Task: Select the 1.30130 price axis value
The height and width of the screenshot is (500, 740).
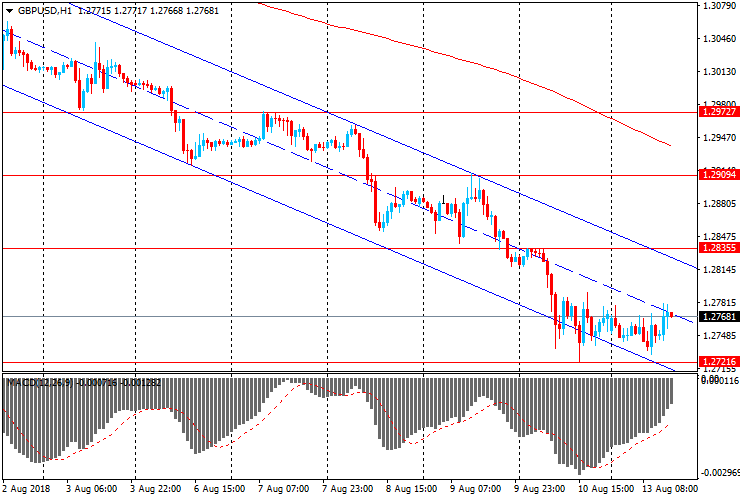Action: tap(719, 72)
